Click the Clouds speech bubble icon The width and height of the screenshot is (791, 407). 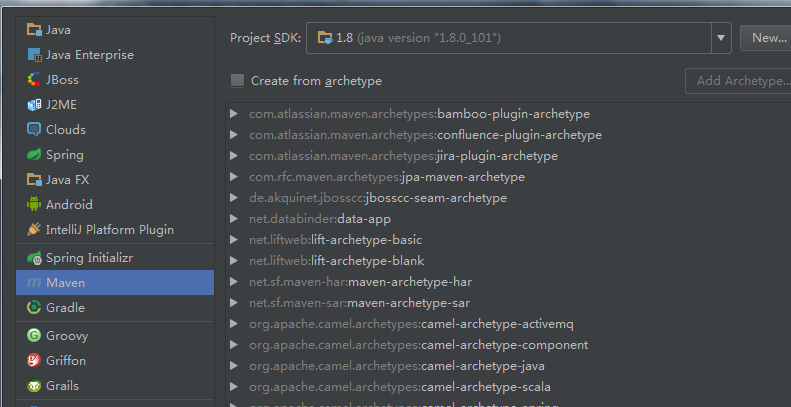(x=34, y=130)
